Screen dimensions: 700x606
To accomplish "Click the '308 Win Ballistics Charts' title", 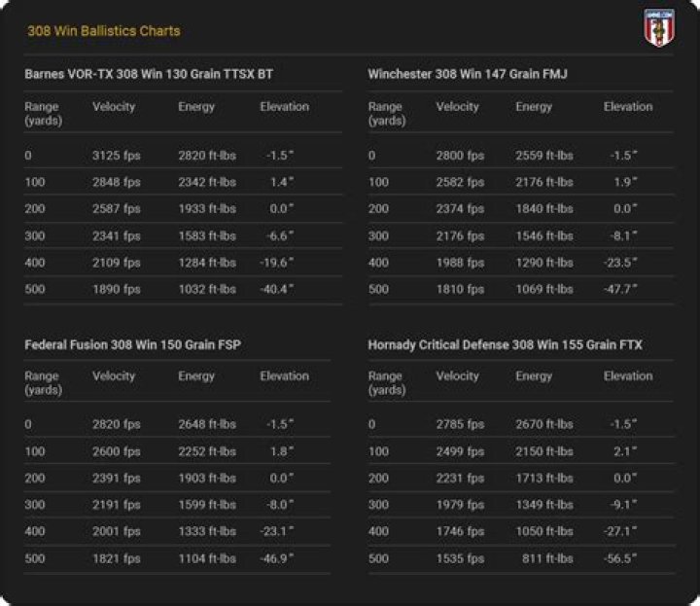I will pos(104,31).
